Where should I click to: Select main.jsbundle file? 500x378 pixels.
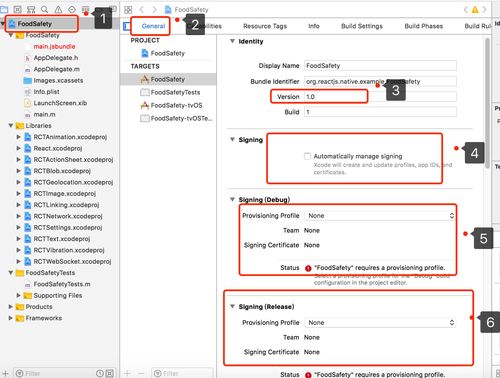[x=54, y=46]
